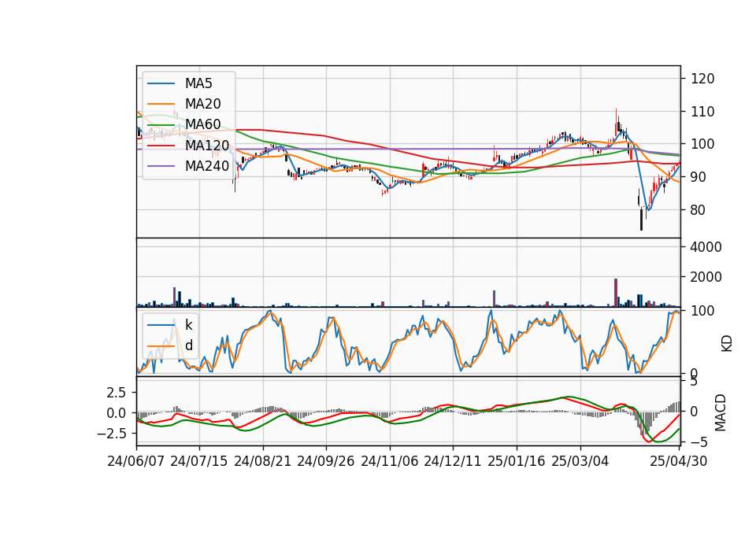Click the 25/03/04 date label
The image size is (756, 543).
coord(580,461)
